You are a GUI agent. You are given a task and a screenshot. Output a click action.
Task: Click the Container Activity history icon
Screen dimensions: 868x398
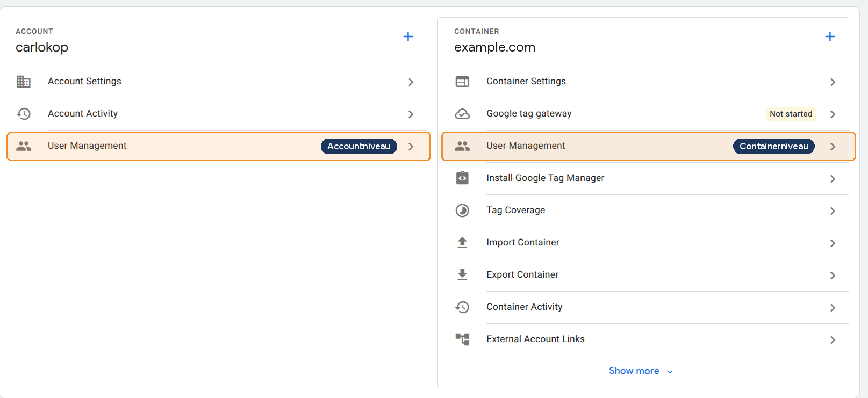click(x=462, y=307)
